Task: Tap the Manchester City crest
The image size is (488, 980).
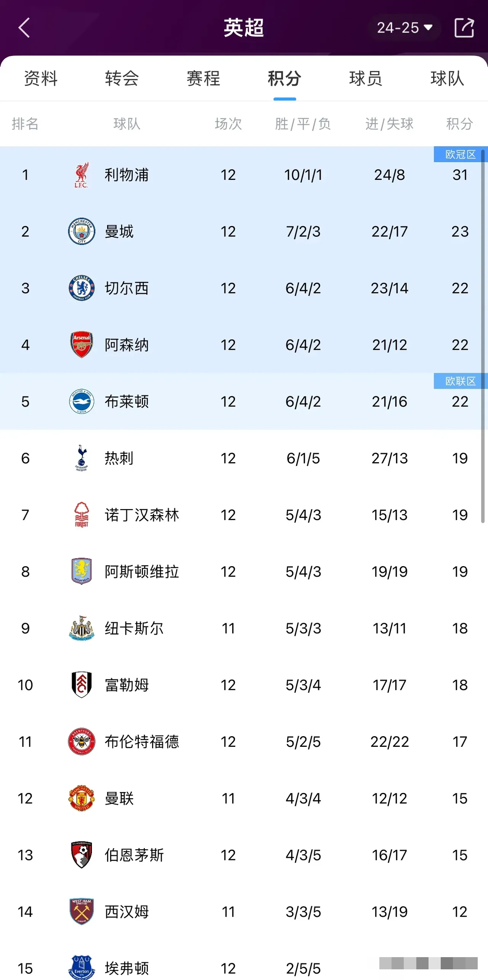Action: click(x=81, y=231)
